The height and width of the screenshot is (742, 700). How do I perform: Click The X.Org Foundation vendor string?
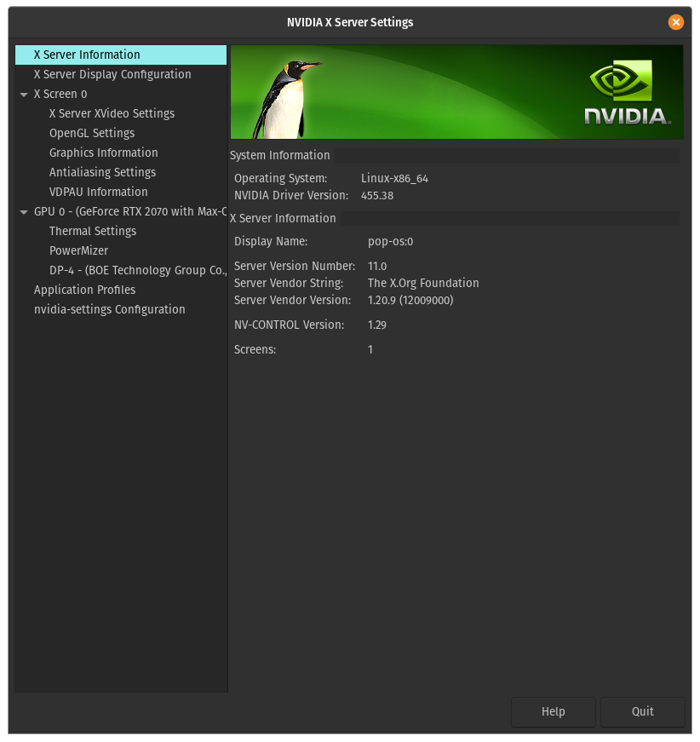point(423,284)
